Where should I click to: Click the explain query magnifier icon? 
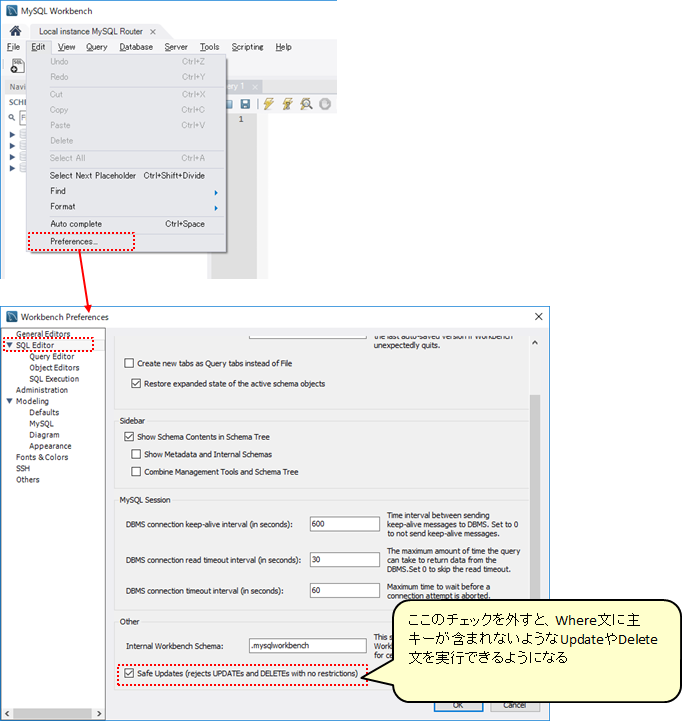(x=306, y=104)
